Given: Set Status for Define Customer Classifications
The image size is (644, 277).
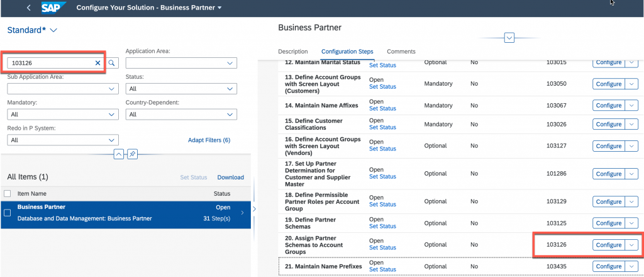Looking at the screenshot, I should tap(382, 127).
